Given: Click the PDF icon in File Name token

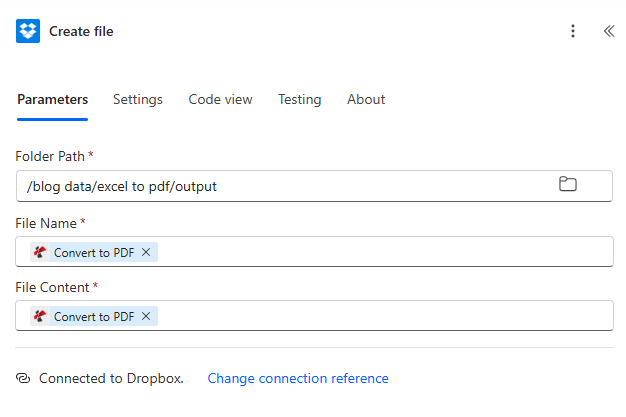Looking at the screenshot, I should (40, 252).
